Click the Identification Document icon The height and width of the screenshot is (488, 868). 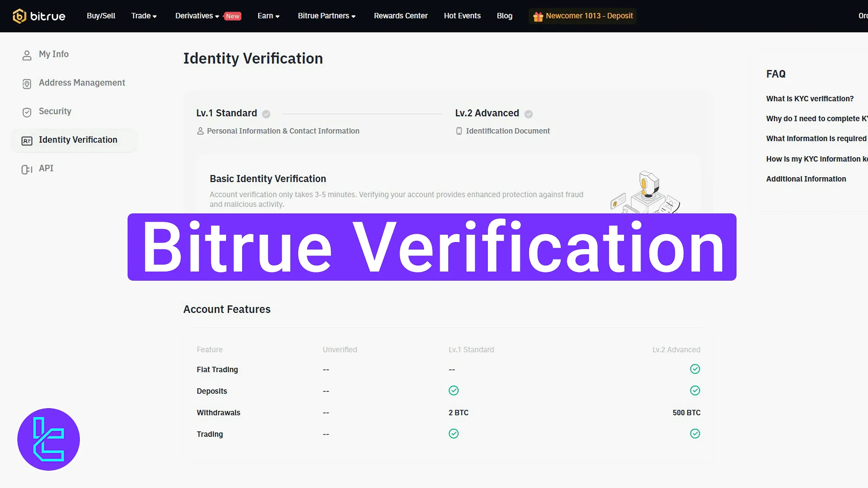459,131
